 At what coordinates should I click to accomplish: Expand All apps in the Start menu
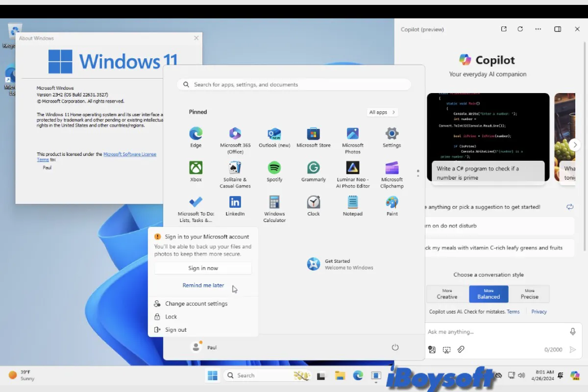(x=382, y=112)
